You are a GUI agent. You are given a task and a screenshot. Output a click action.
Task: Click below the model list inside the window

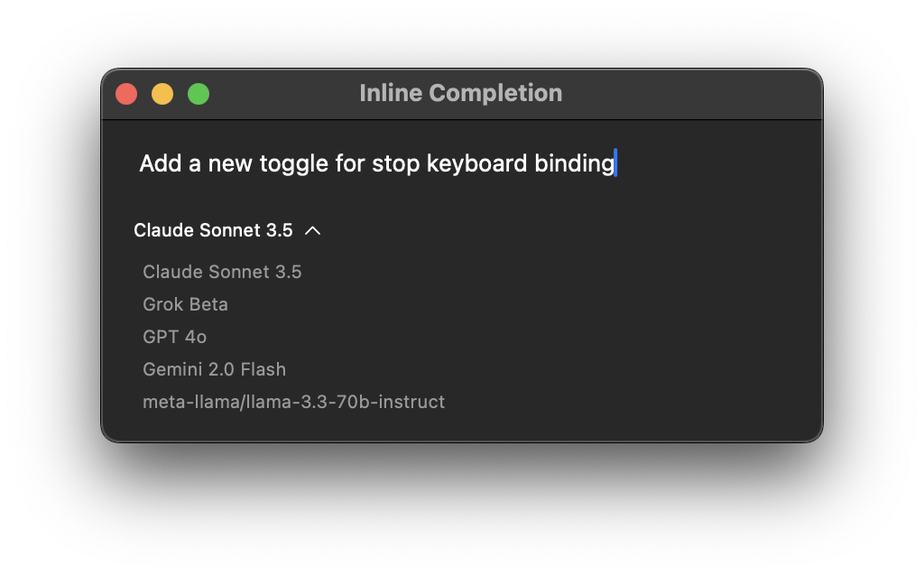(461, 424)
